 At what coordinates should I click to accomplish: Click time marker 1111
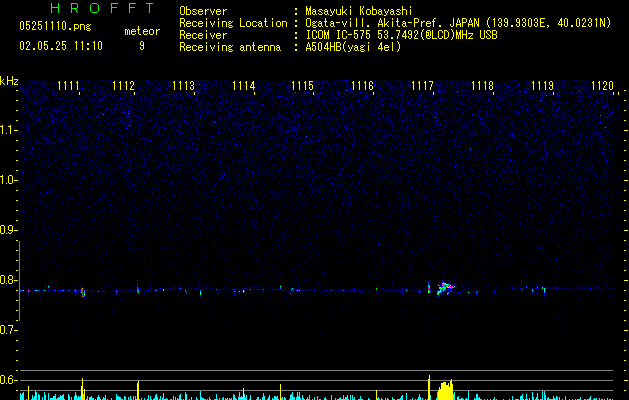68,86
